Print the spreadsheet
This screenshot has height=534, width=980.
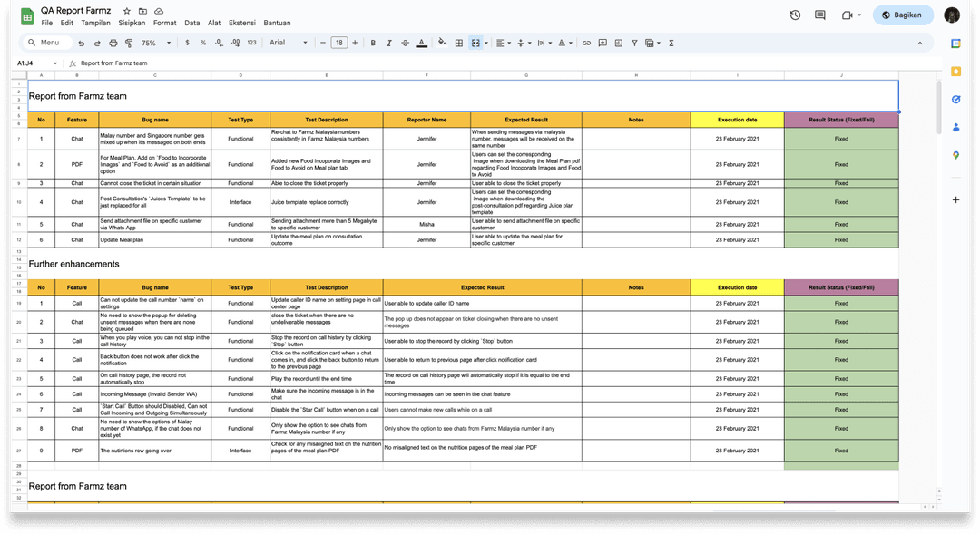(113, 44)
